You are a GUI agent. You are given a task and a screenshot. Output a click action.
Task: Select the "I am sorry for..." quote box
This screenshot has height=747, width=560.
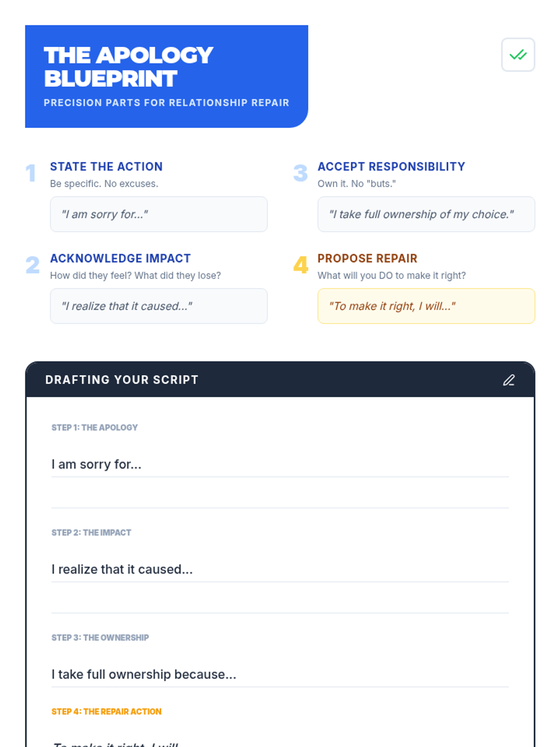(x=159, y=214)
